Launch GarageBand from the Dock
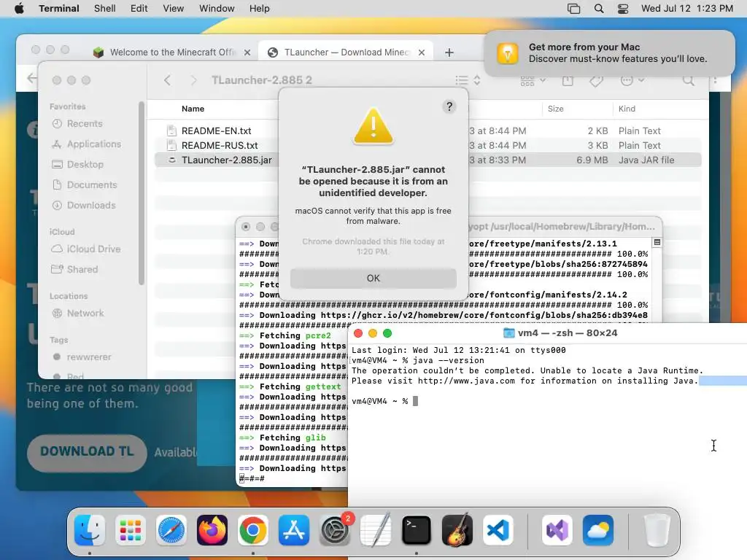The image size is (747, 560). point(457,530)
